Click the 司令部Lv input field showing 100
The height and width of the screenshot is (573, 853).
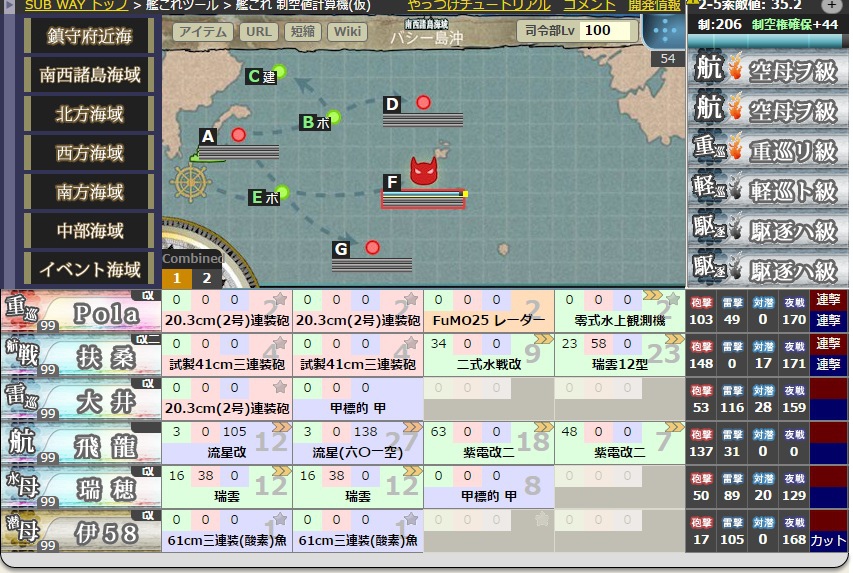pyautogui.click(x=606, y=30)
